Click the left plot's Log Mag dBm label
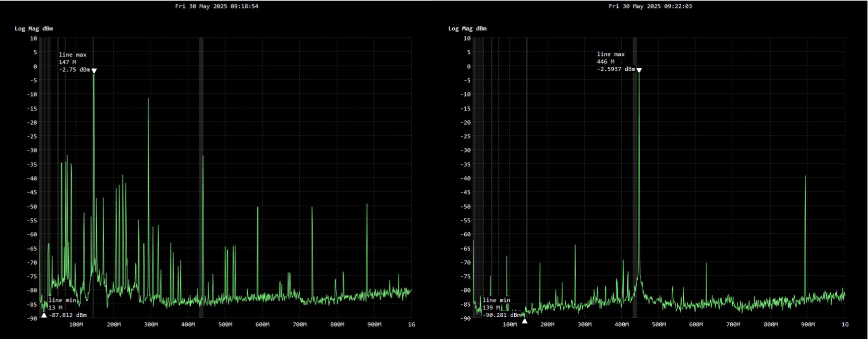Viewport: 868px width, 339px height. pyautogui.click(x=34, y=29)
